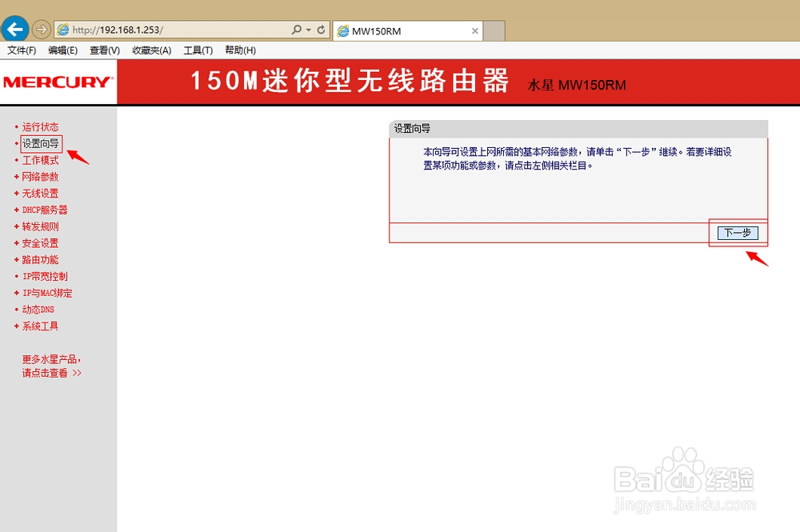Click the Internet Explorer page icon in address bar

click(x=62, y=30)
